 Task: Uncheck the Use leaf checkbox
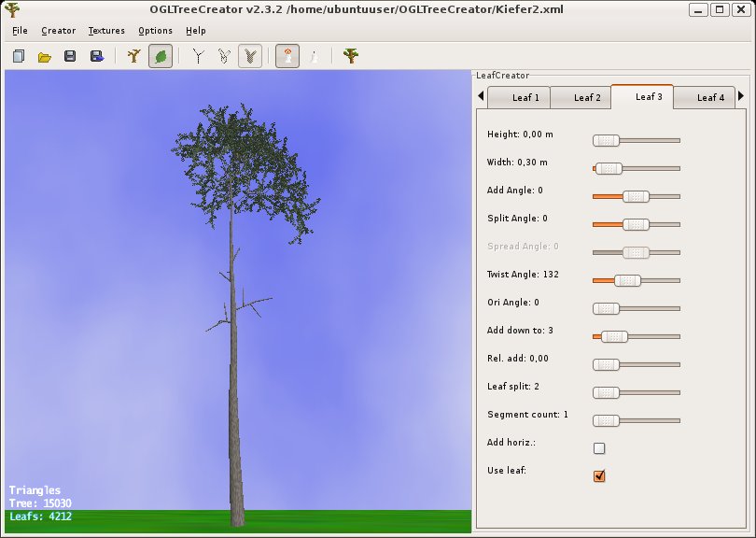[x=599, y=476]
